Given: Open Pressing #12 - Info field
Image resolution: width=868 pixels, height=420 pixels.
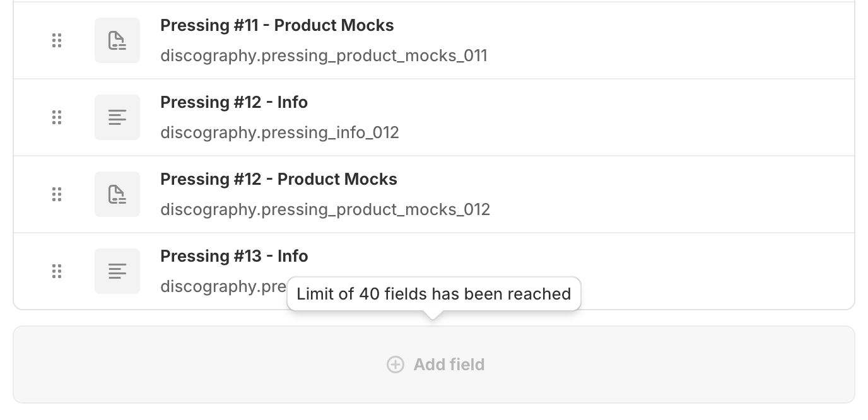Looking at the screenshot, I should [234, 102].
